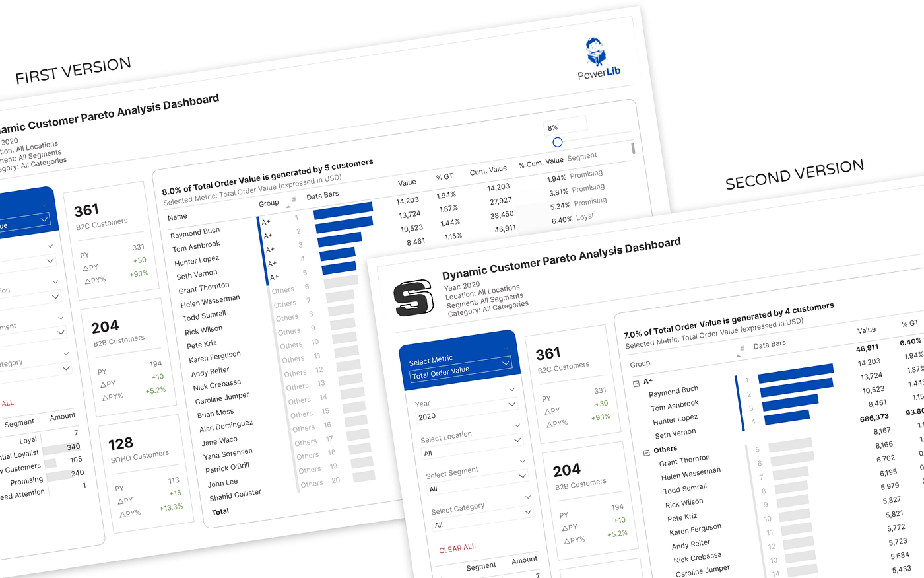Click the sort arrow beside the # header in the second version

click(738, 355)
